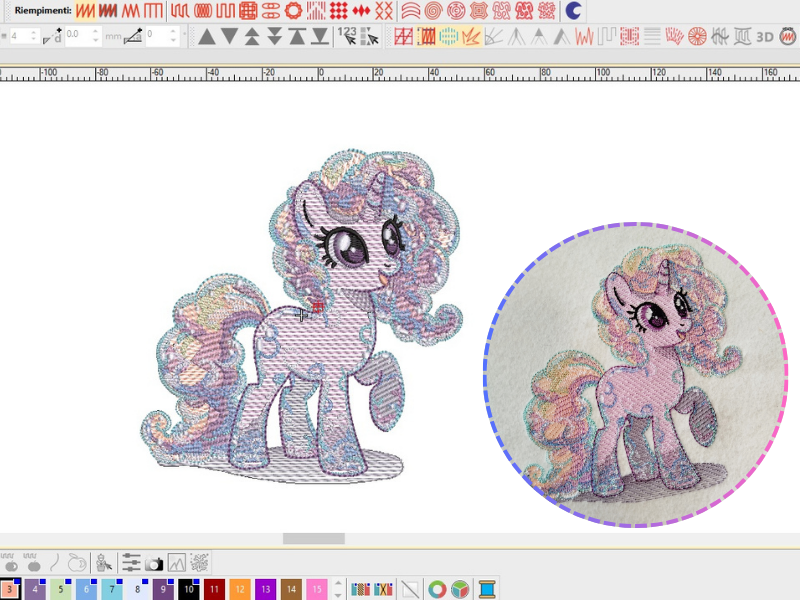The image size is (800, 600).
Task: Click the 0.0 mm input field
Action: pyautogui.click(x=78, y=36)
